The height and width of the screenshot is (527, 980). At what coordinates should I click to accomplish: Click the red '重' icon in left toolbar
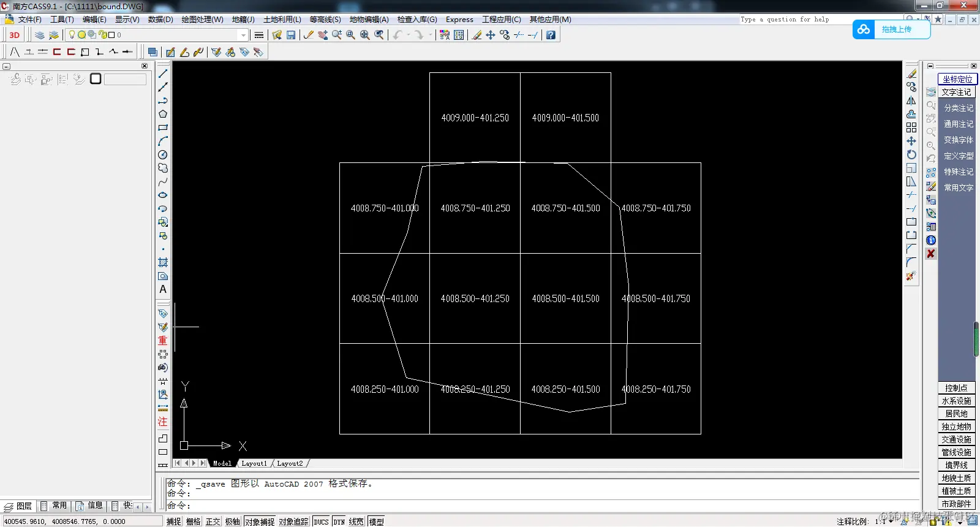[x=163, y=341]
